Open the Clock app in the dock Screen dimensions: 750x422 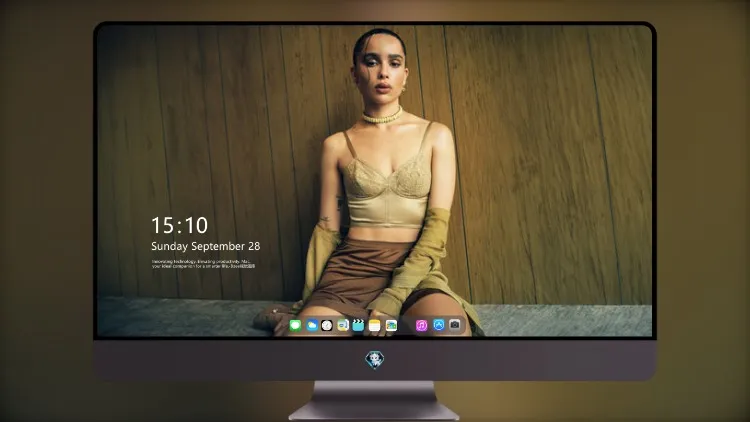click(x=327, y=325)
